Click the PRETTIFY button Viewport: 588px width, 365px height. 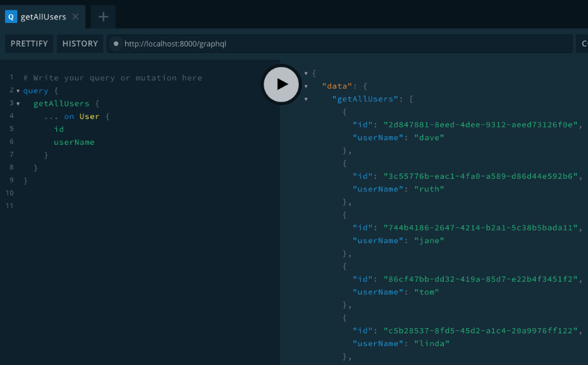[29, 43]
